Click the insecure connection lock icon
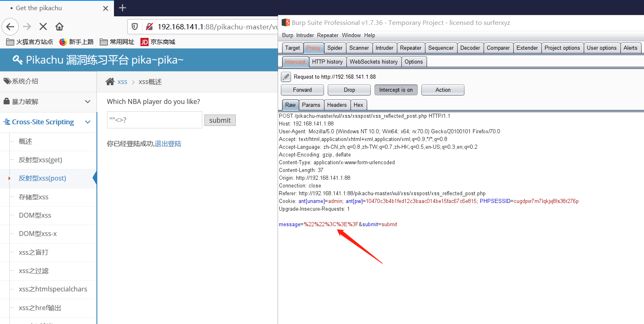 pos(149,26)
